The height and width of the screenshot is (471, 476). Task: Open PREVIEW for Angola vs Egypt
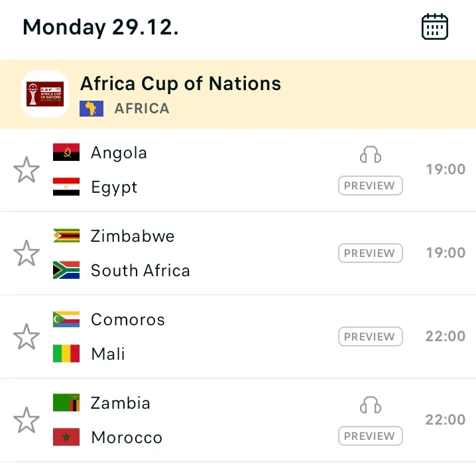[x=371, y=185]
